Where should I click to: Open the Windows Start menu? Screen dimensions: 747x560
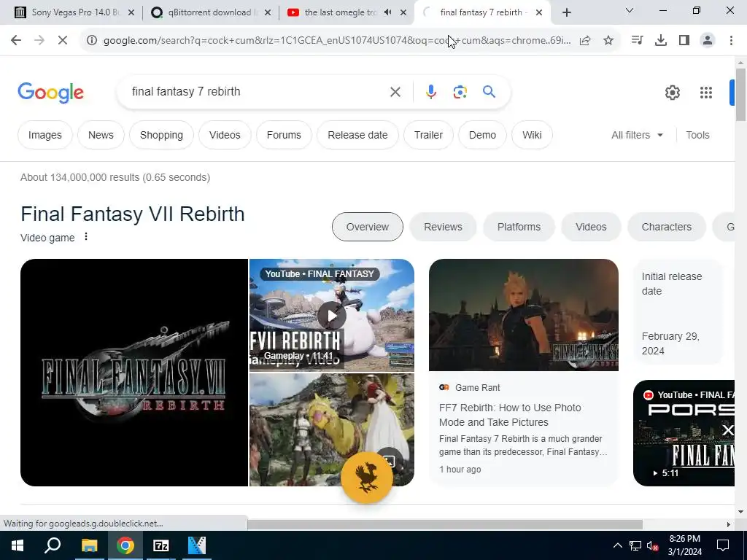tap(18, 545)
